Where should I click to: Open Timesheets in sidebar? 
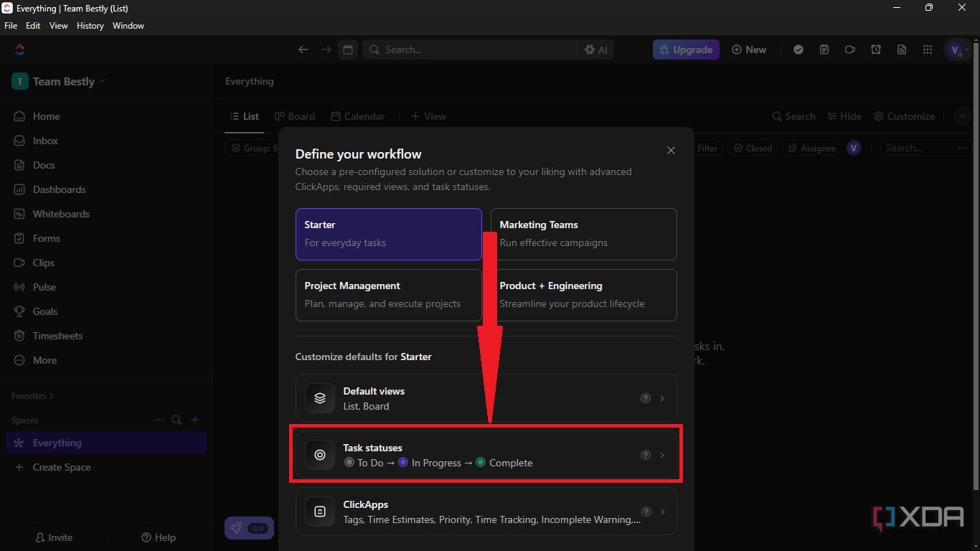pyautogui.click(x=47, y=336)
